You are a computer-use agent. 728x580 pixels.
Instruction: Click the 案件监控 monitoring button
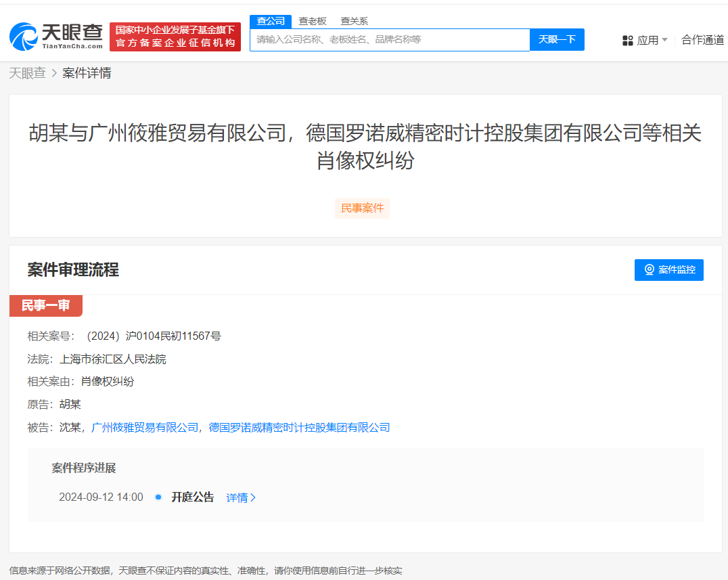pos(668,270)
